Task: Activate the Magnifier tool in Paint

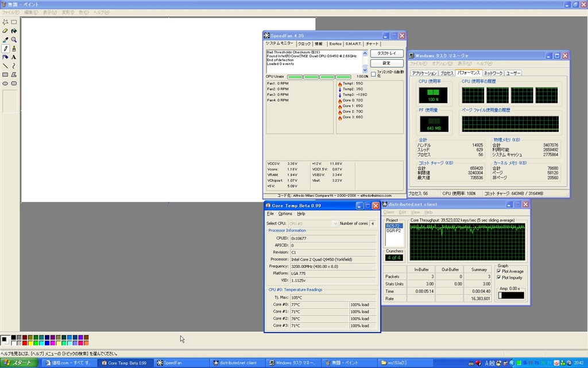Action: pyautogui.click(x=14, y=40)
